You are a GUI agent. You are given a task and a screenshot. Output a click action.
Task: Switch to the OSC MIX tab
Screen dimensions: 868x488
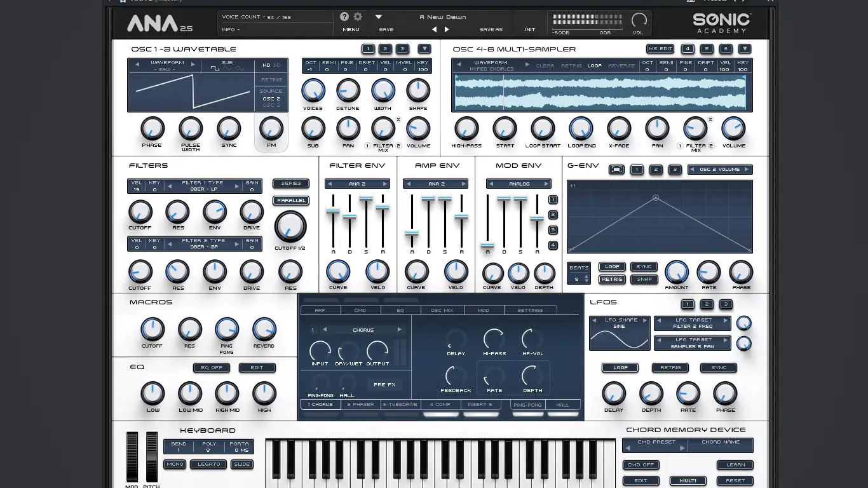pos(442,310)
